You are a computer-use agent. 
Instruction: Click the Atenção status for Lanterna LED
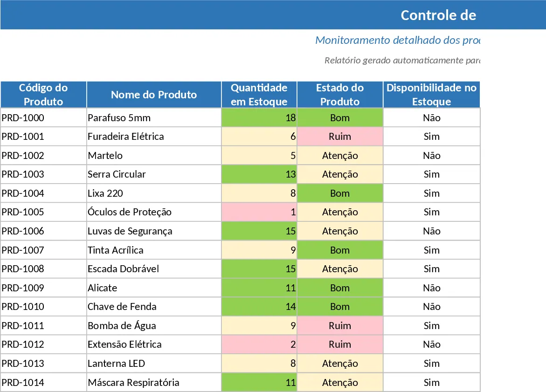pos(340,364)
